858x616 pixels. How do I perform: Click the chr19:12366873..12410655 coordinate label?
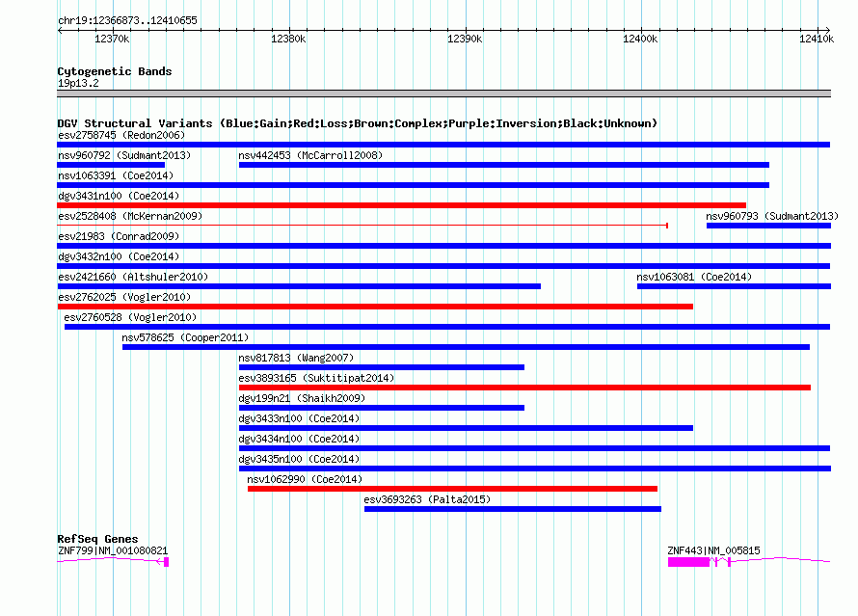click(127, 20)
